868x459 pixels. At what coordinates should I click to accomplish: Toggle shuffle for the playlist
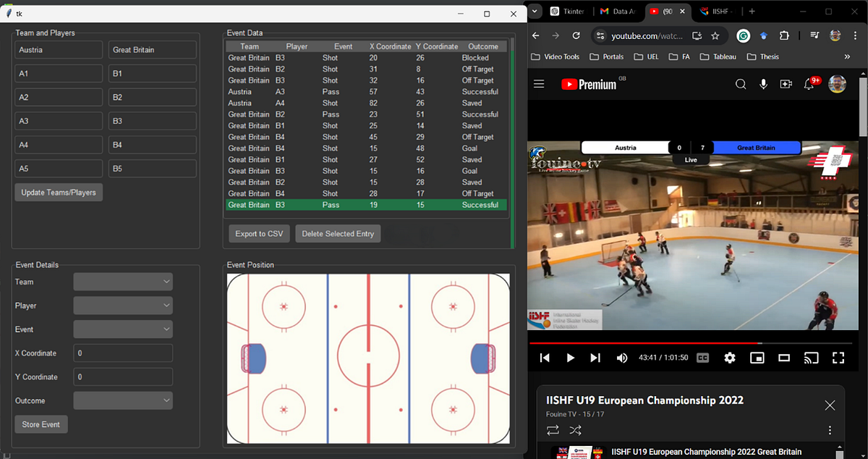pyautogui.click(x=575, y=430)
